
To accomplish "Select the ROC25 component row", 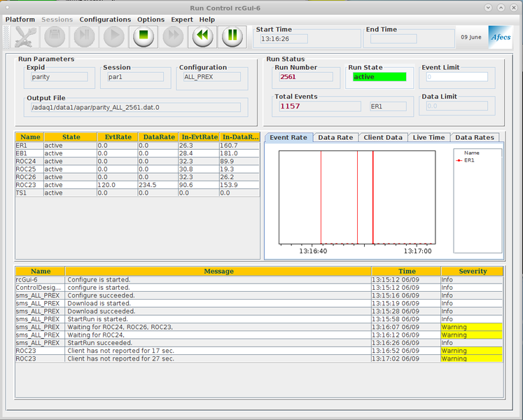I will tap(137, 169).
